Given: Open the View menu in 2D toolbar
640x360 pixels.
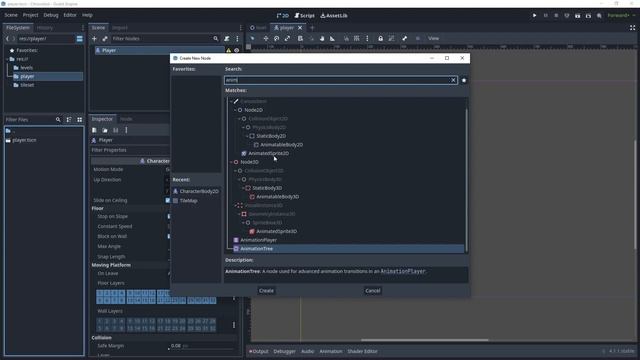Looking at the screenshot, I should pos(433,38).
